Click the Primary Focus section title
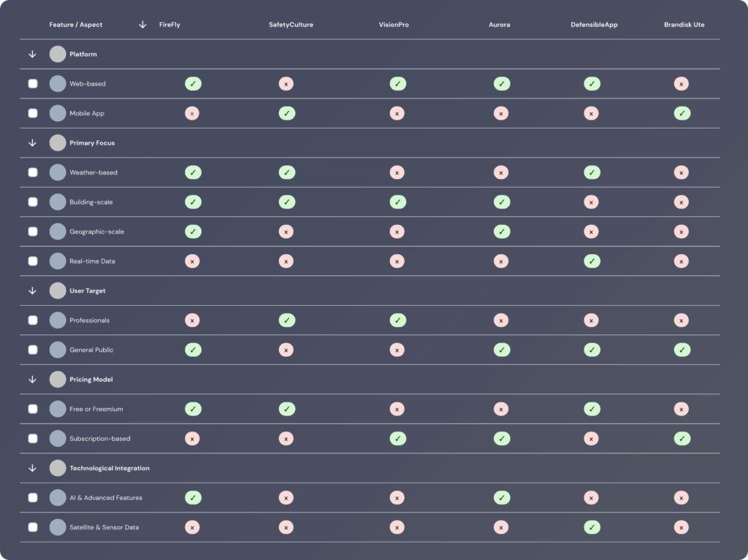 coord(92,143)
